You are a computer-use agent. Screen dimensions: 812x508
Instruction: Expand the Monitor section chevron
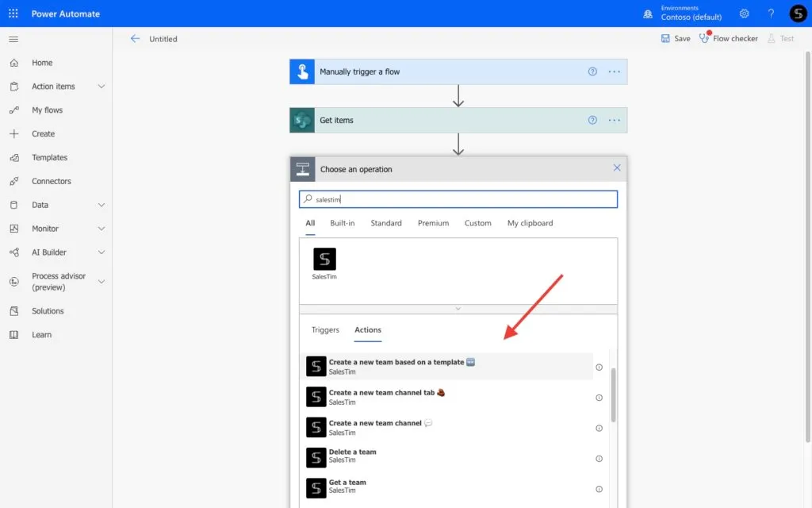tap(101, 229)
